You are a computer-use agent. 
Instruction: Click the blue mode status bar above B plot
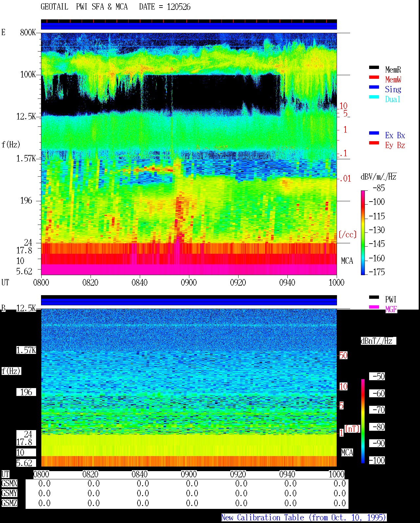pos(189,302)
